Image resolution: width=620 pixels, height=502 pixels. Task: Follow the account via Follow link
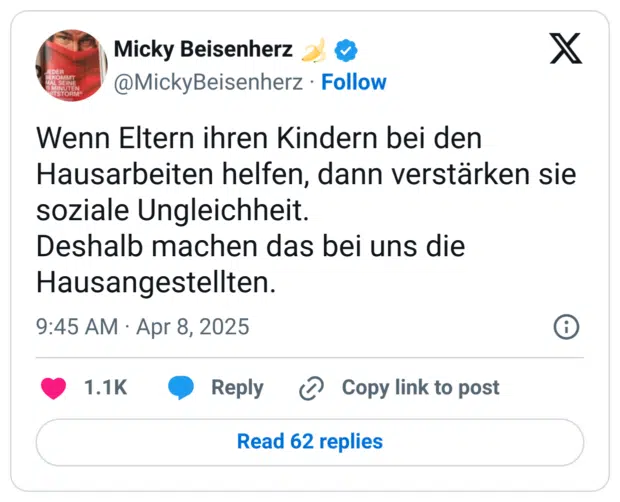(x=354, y=82)
